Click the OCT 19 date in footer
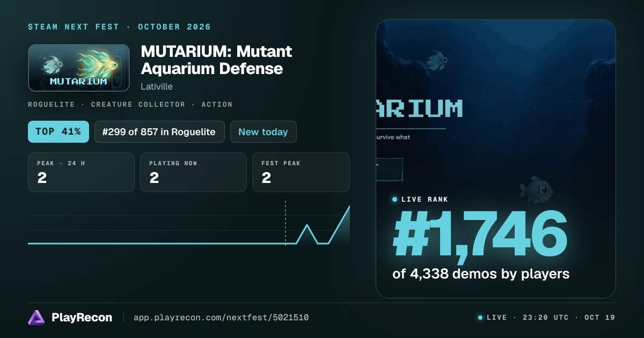This screenshot has height=338, width=644. tap(600, 318)
